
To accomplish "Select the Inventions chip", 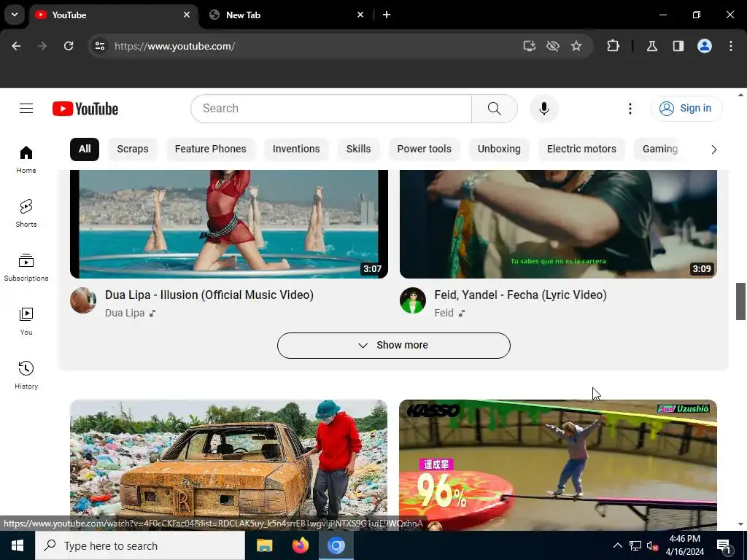I will click(296, 149).
